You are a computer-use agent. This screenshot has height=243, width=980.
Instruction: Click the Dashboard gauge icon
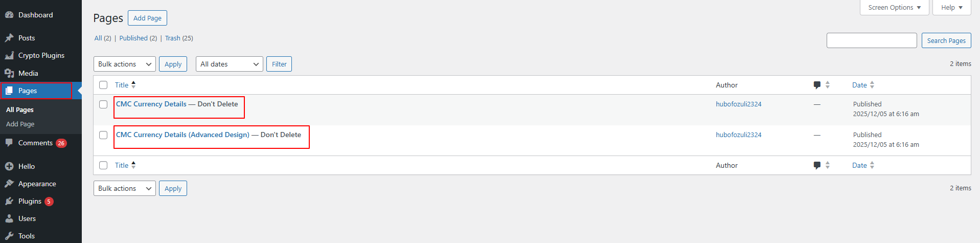[x=9, y=15]
